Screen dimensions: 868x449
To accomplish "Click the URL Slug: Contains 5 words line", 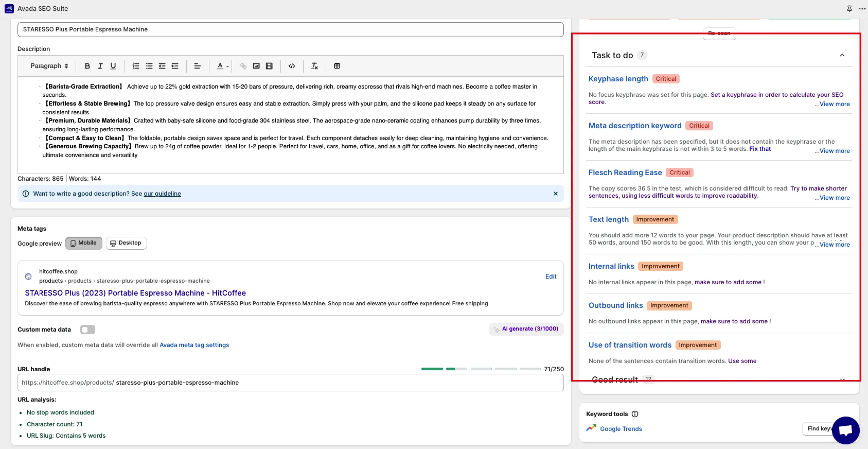I will coord(66,436).
